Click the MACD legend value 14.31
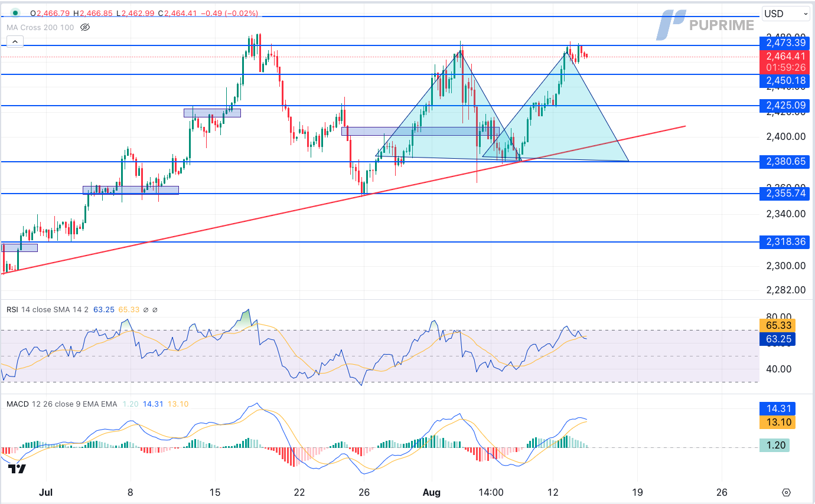Screen dimensions: 815x504 pyautogui.click(x=153, y=404)
